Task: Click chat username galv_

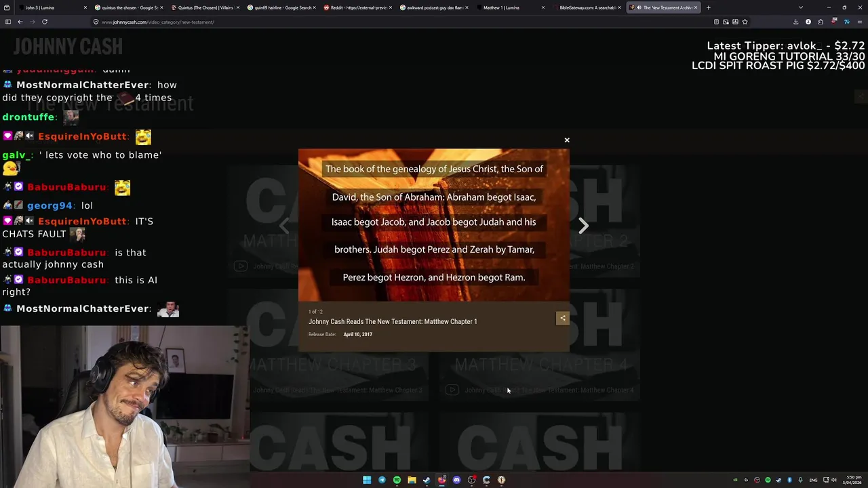Action: (x=17, y=155)
